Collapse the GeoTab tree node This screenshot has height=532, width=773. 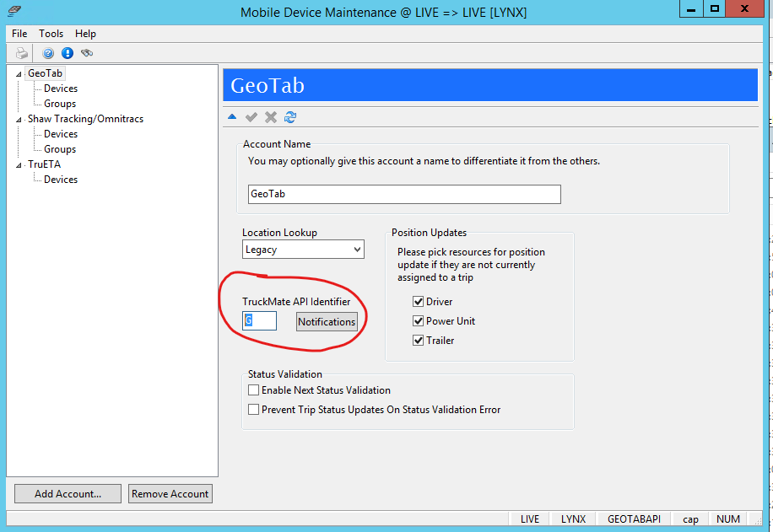(19, 74)
